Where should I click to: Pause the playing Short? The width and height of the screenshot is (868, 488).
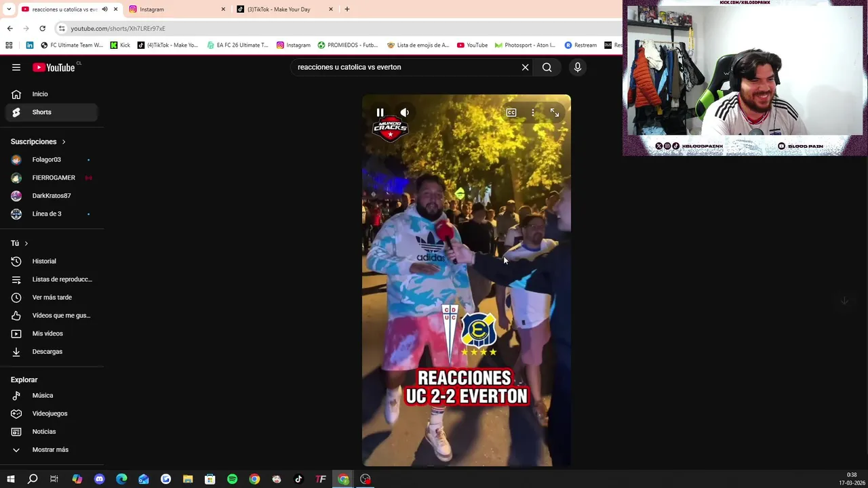coord(380,113)
